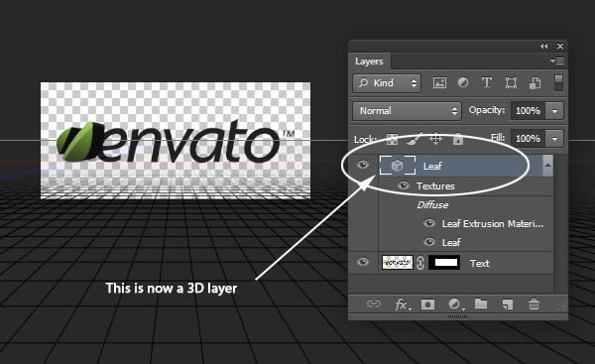Click the Layers panel tab

tap(369, 61)
